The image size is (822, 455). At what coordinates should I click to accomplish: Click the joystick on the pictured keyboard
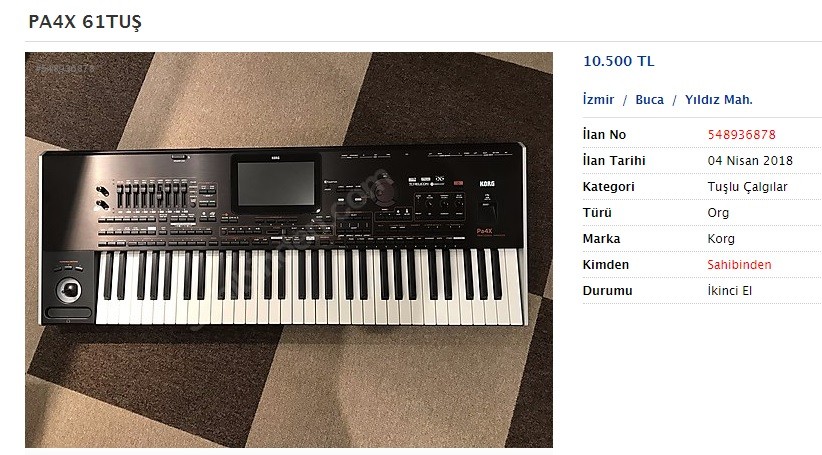(69, 290)
